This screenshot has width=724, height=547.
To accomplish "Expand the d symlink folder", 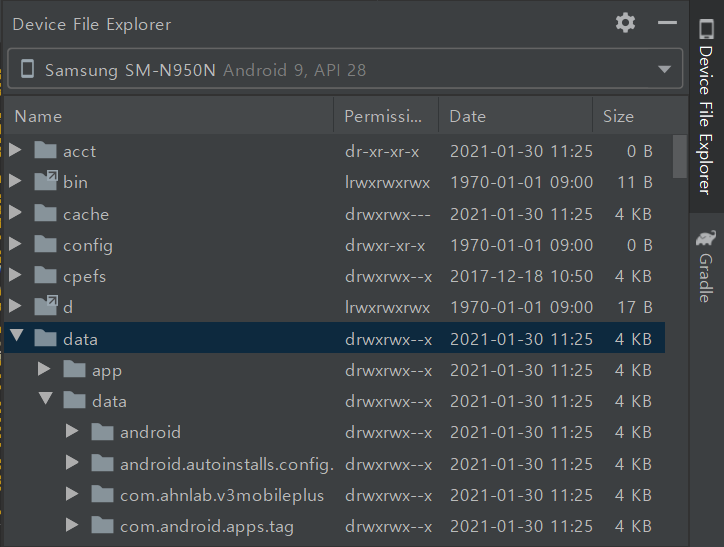I will click(x=15, y=306).
